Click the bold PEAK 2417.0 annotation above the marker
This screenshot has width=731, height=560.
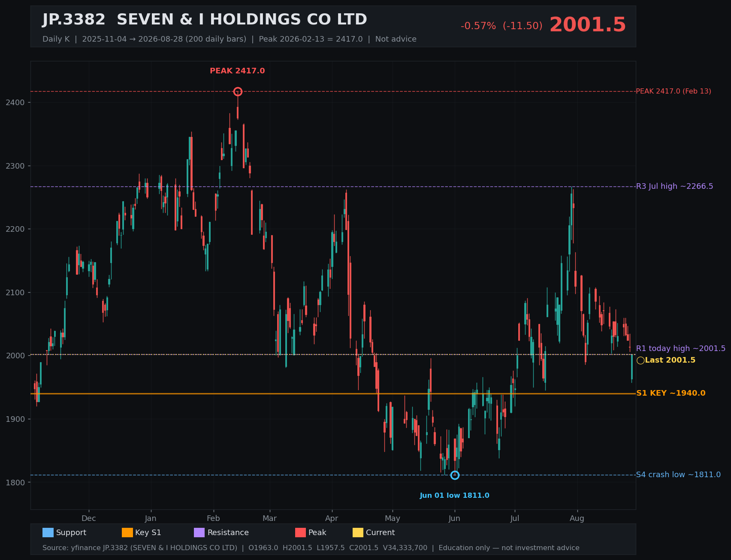tap(237, 71)
